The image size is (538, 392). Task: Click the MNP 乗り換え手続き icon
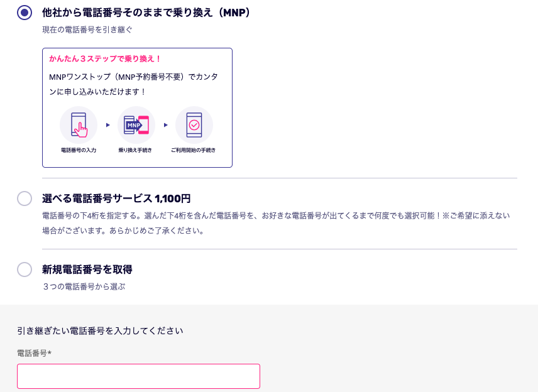(136, 125)
